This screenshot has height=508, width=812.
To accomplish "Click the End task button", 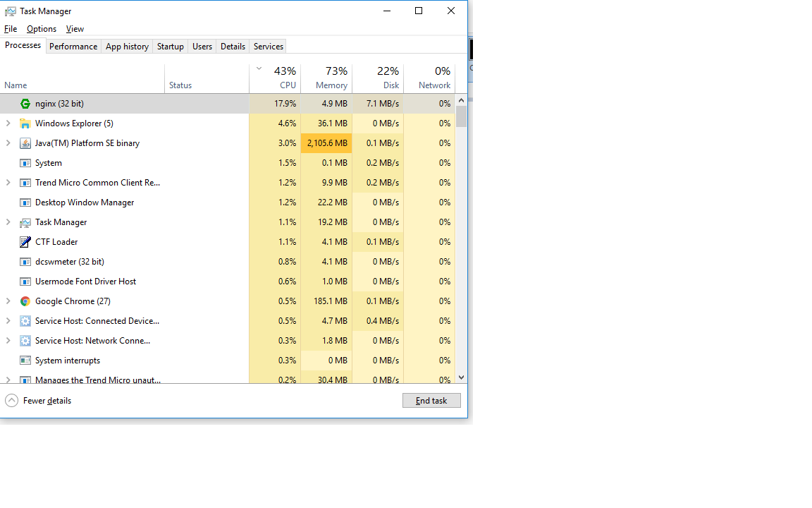I will click(431, 400).
